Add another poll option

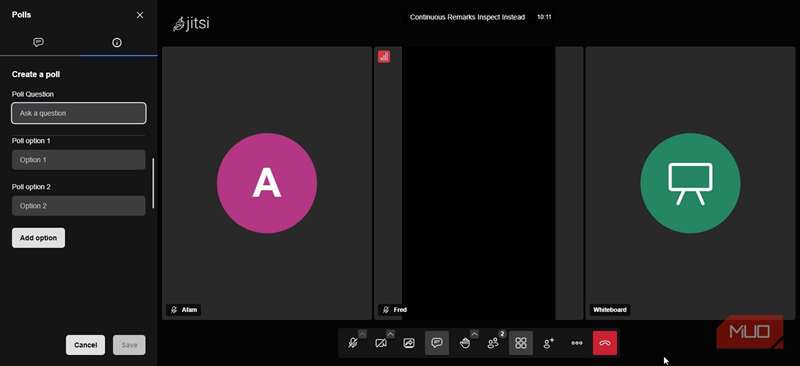pyautogui.click(x=38, y=238)
